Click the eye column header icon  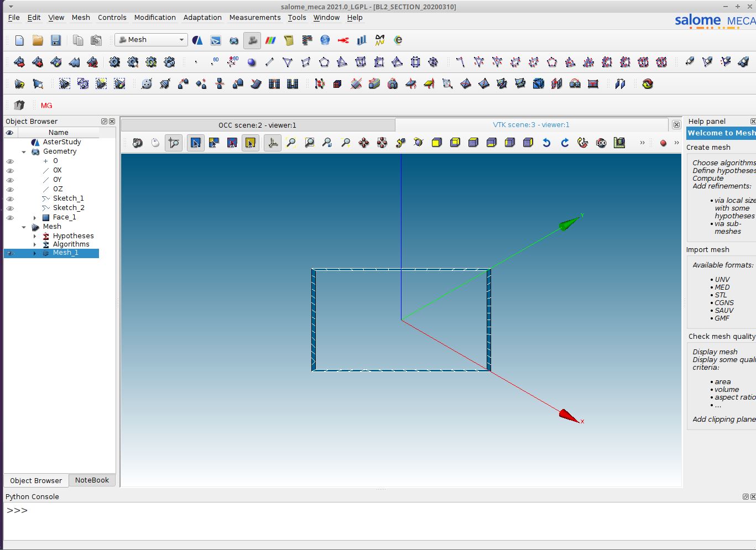click(x=10, y=133)
